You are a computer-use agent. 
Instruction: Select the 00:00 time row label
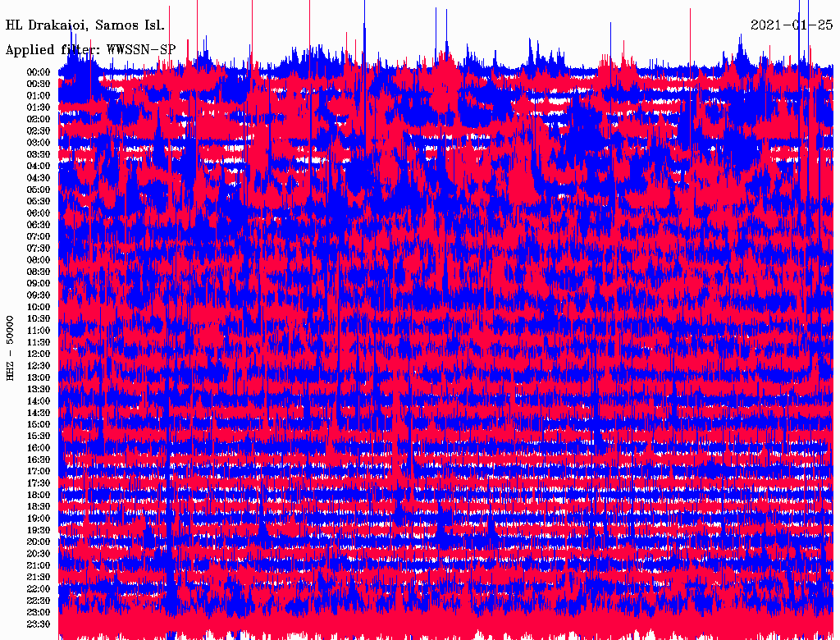point(39,71)
